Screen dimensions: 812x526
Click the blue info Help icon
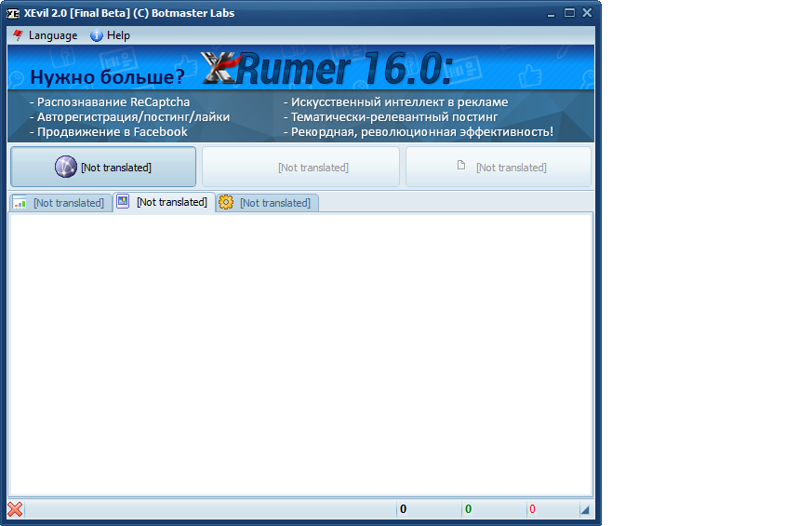(x=97, y=35)
